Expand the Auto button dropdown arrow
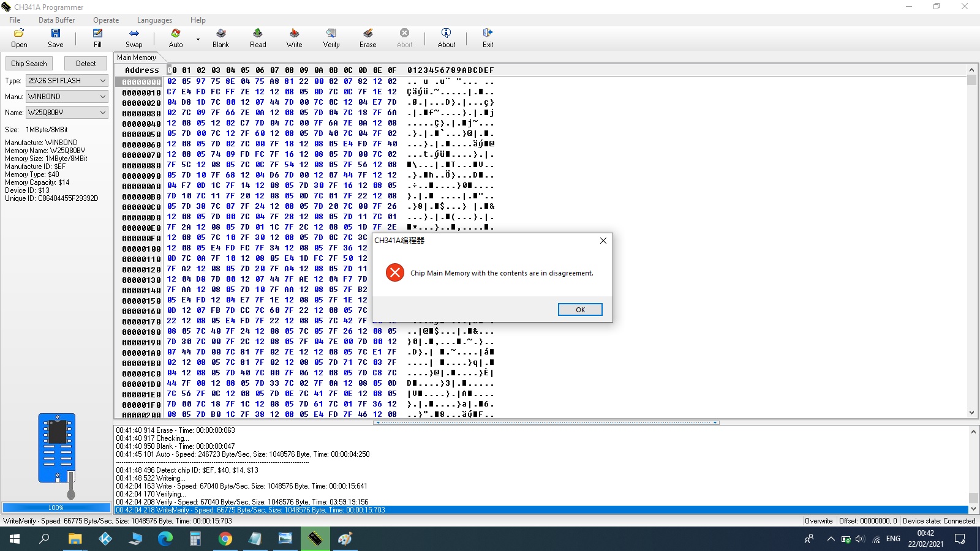980x551 pixels. coord(198,40)
